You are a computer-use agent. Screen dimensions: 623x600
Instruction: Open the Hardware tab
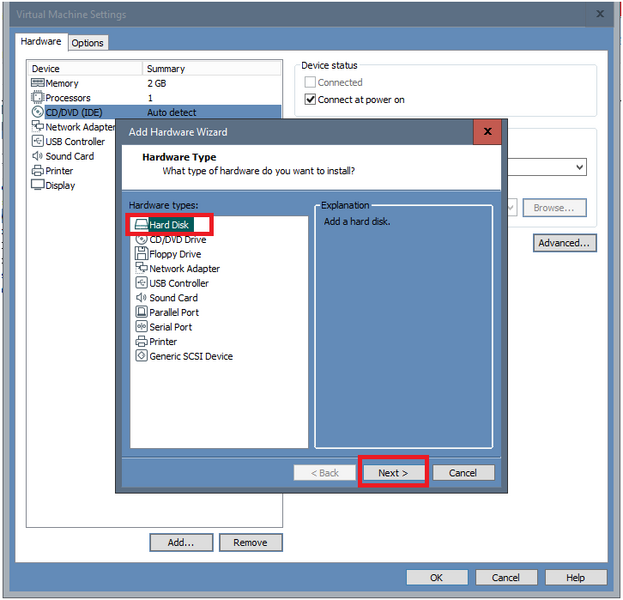click(x=41, y=42)
